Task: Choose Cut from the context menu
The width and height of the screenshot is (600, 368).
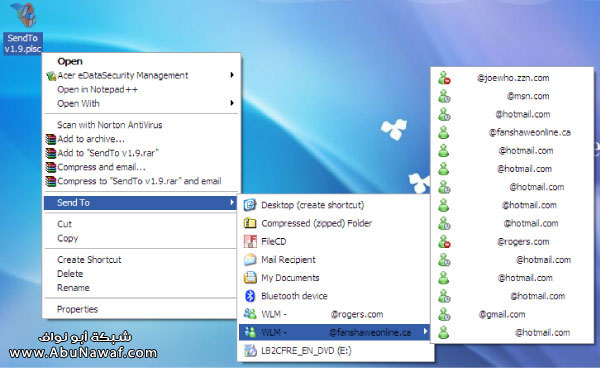Action: 64,224
